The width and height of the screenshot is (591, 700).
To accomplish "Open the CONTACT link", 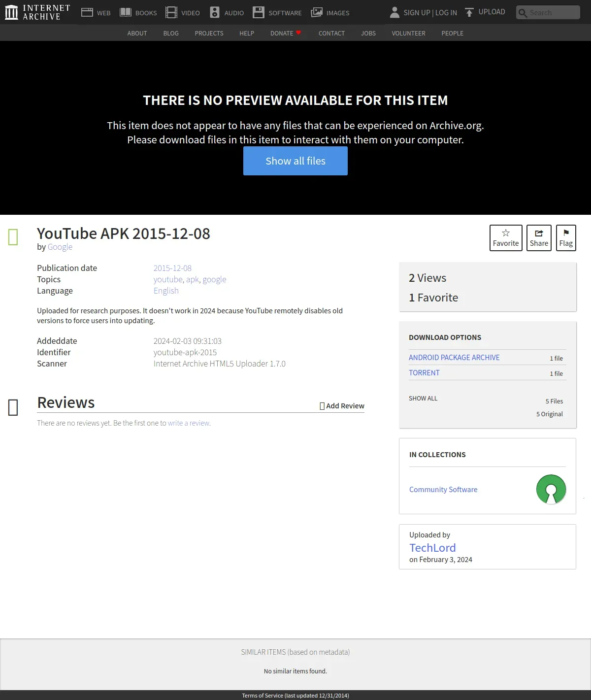I will pos(331,33).
